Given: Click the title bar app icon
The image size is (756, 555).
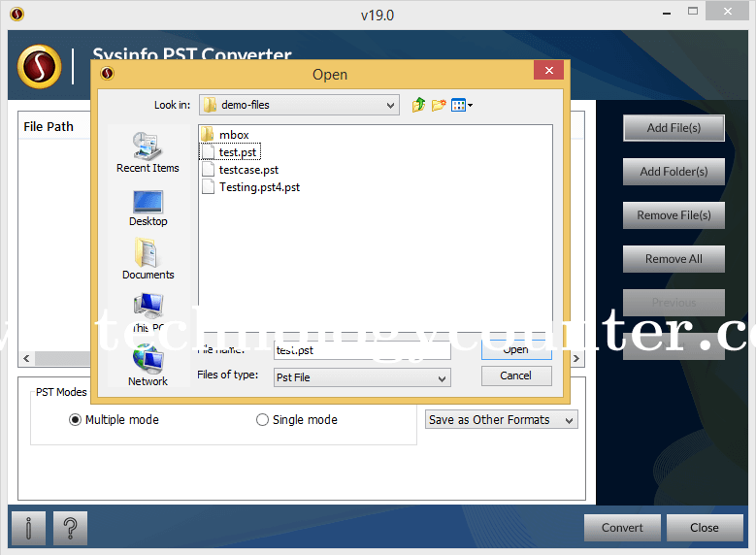Looking at the screenshot, I should coord(16,15).
